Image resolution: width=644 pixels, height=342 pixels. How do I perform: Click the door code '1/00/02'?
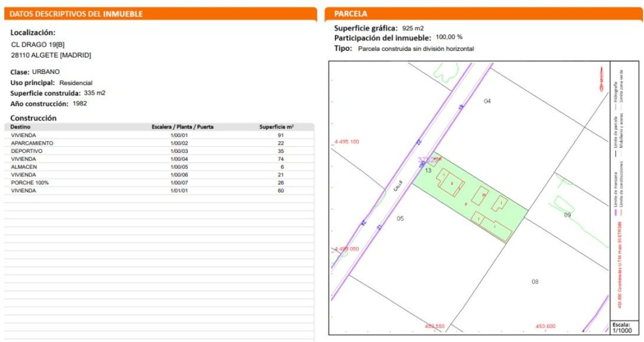pos(179,143)
